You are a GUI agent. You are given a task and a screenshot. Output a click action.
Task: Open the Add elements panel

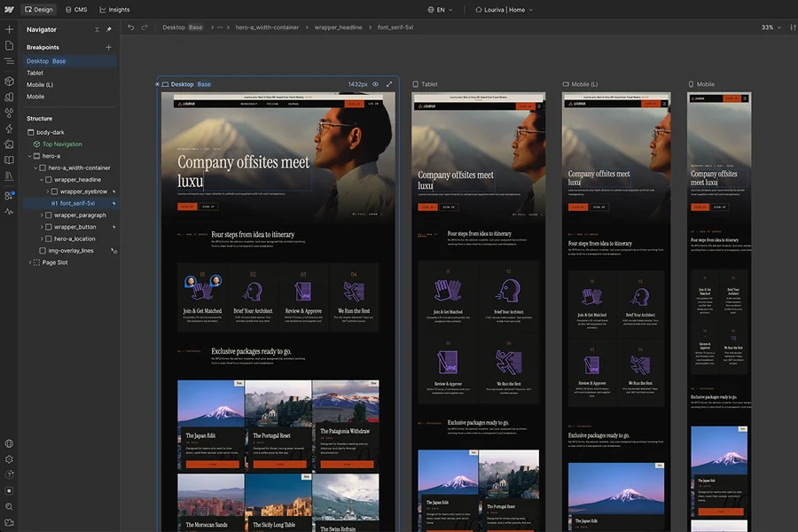point(9,29)
